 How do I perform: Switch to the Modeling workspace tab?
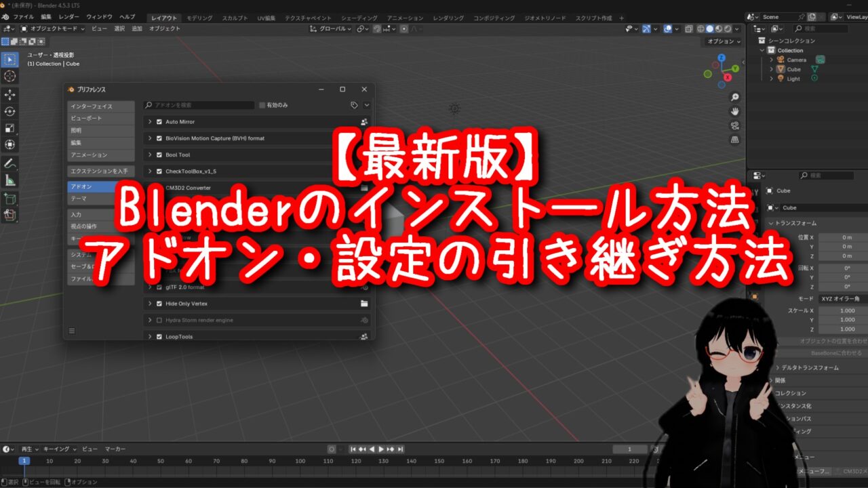pos(199,18)
